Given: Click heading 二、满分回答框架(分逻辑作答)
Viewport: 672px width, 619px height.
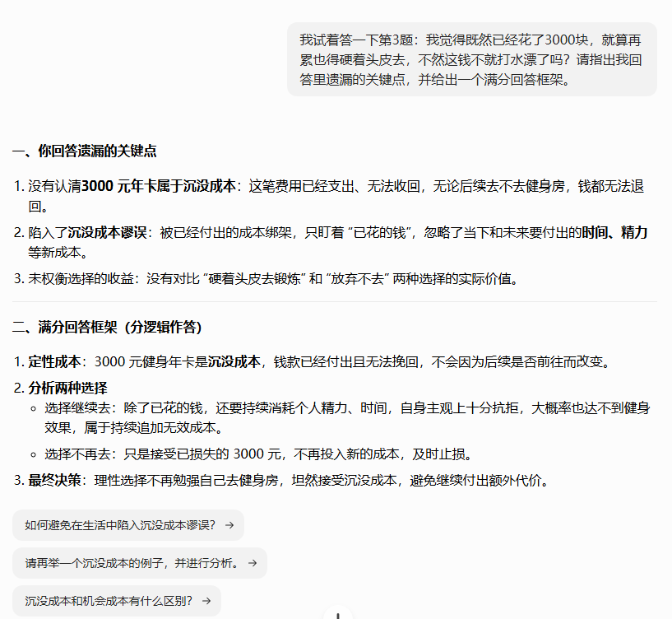Looking at the screenshot, I should [107, 327].
